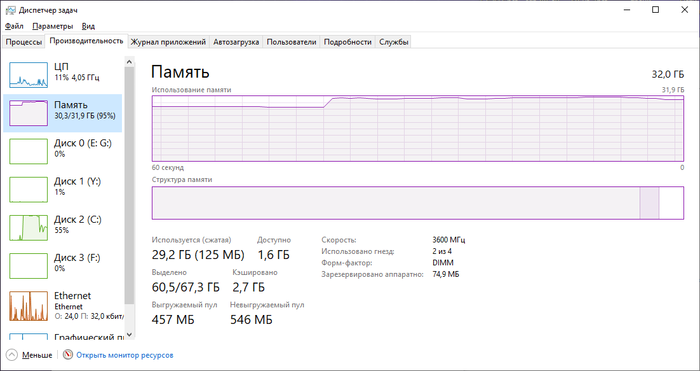Show Ethernet network throughput graph
This screenshot has width=700, height=371.
click(x=62, y=306)
